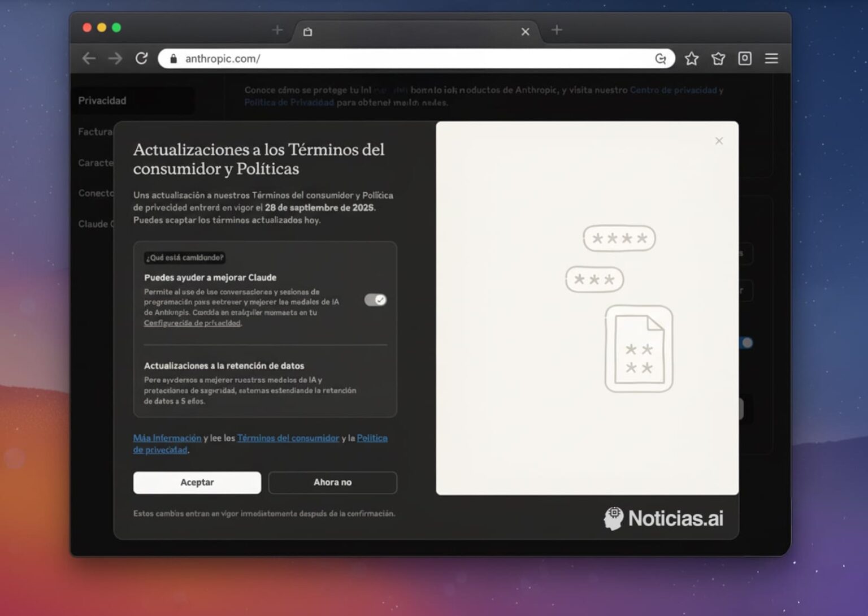The height and width of the screenshot is (616, 868).
Task: Open the browser hamburger menu
Action: point(771,58)
